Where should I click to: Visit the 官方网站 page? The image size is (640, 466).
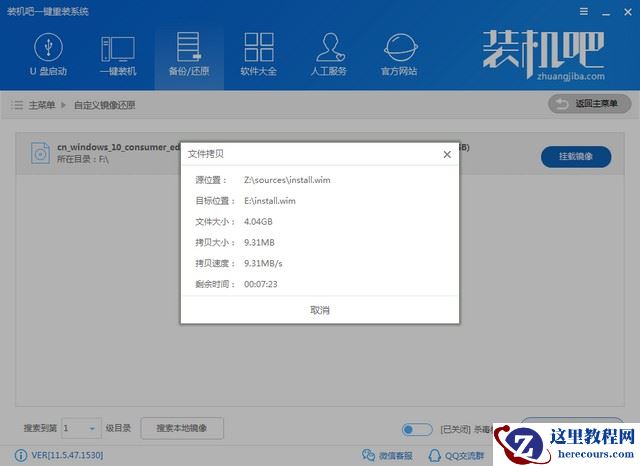point(399,54)
